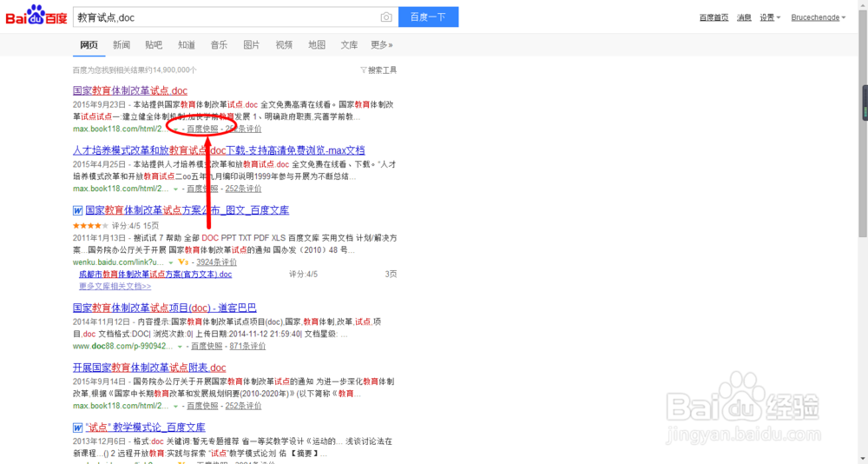Click the star rating 评分:4/5 15页

coord(115,226)
